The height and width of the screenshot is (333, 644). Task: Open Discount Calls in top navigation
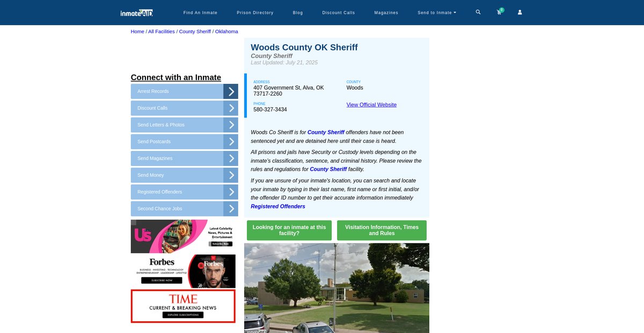[x=339, y=12]
